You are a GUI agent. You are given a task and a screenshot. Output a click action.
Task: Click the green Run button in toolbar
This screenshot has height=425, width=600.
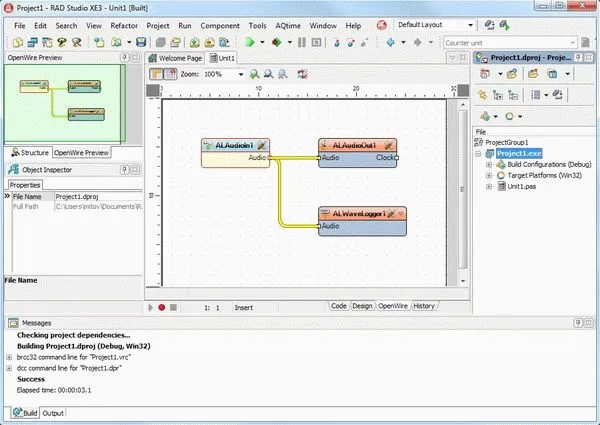click(248, 43)
